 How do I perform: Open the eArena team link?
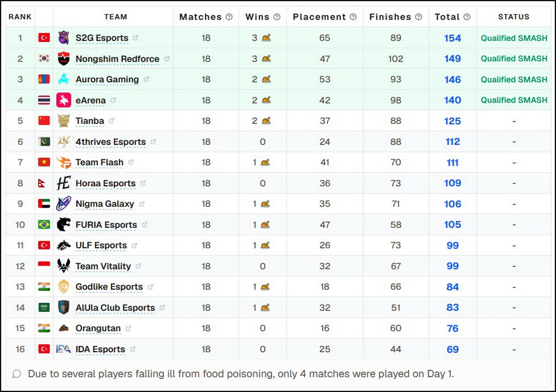[x=91, y=100]
